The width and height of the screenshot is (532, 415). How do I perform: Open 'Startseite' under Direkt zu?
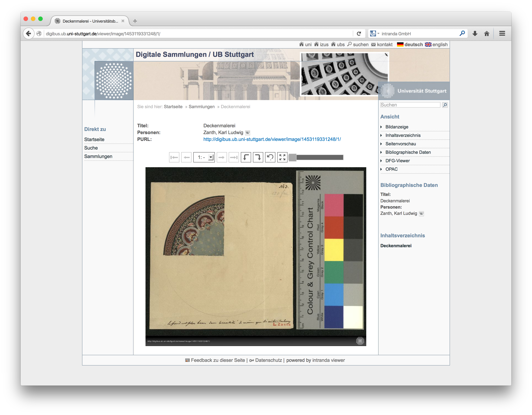click(x=94, y=140)
